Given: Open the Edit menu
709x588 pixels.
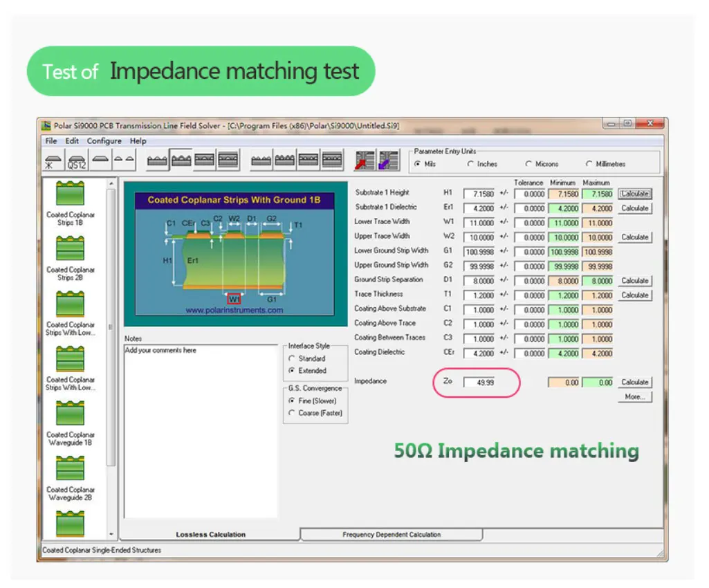Looking at the screenshot, I should (72, 140).
